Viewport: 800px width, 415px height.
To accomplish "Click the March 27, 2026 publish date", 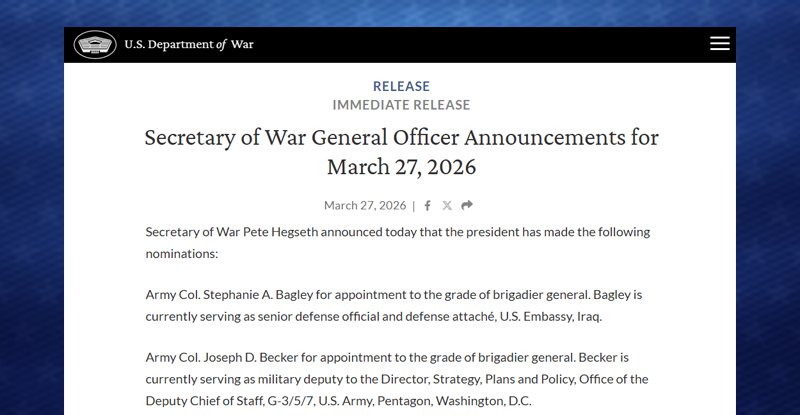I will [365, 206].
